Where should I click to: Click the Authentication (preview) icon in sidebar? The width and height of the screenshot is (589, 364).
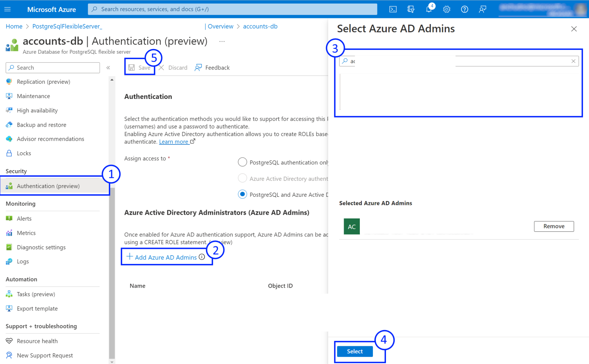click(9, 186)
